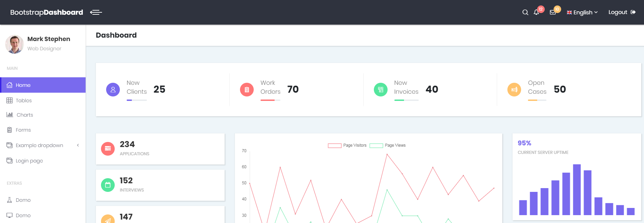Click the logout exit arrow icon
The height and width of the screenshot is (223, 644).
point(633,12)
